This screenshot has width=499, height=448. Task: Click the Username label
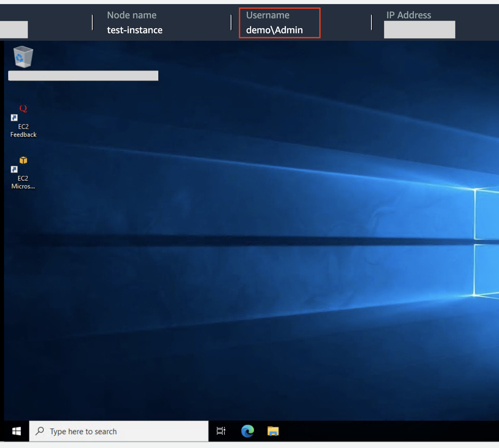268,15
